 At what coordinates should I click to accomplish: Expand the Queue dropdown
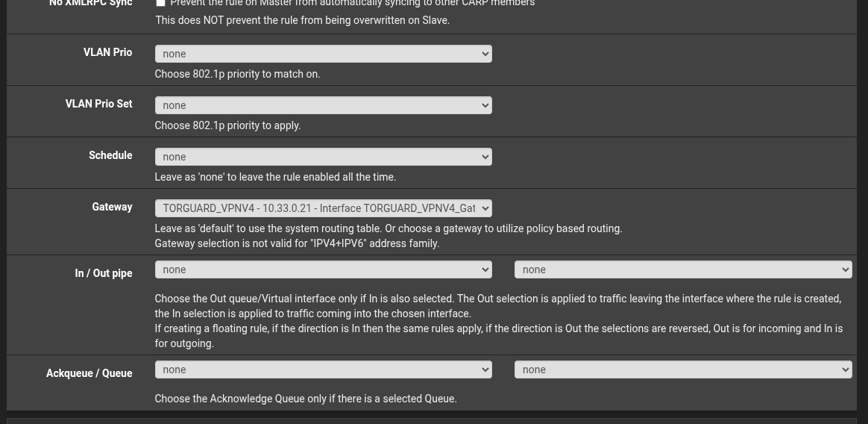(682, 370)
